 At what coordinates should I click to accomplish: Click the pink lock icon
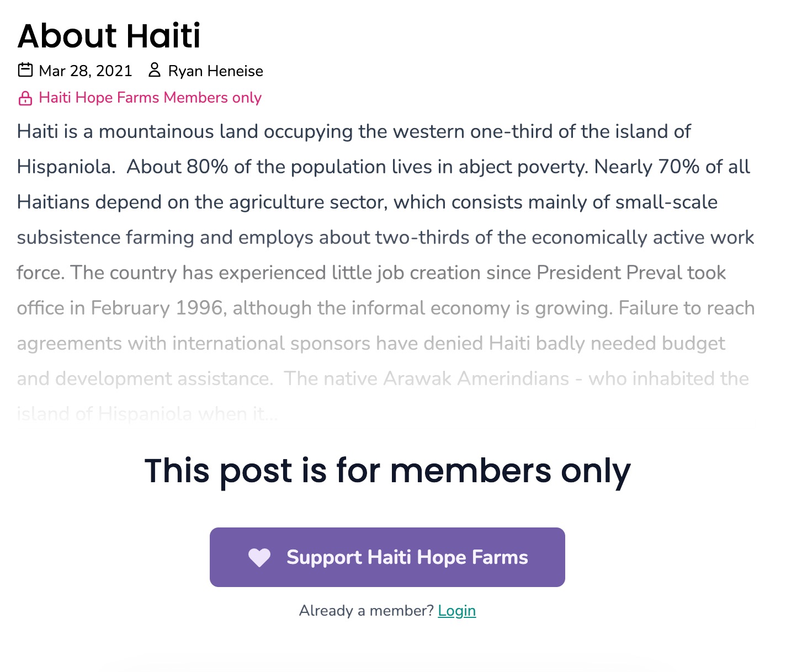click(x=25, y=98)
